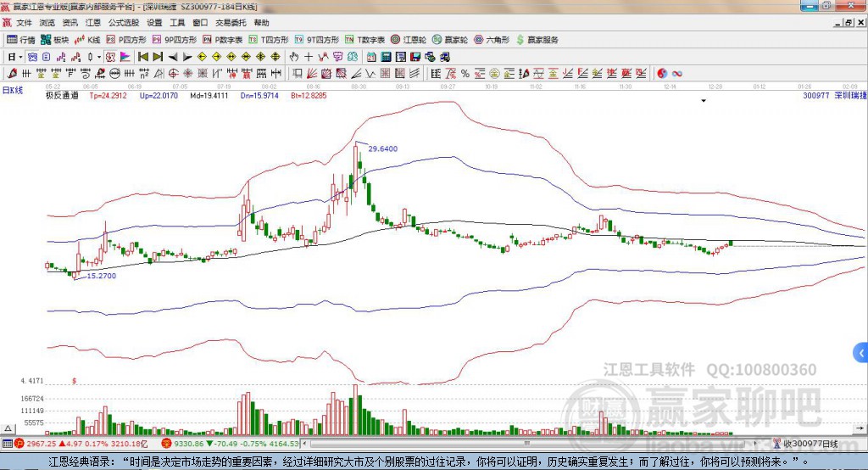The image size is (868, 470).
Task: Select the fan lines drawing tool
Action: (x=312, y=74)
